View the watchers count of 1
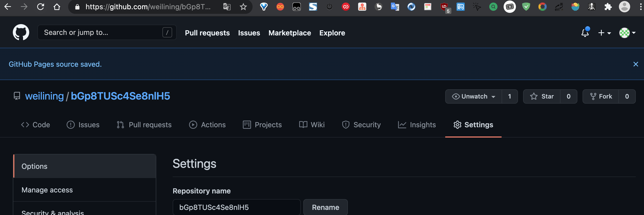This screenshot has width=644, height=215. pyautogui.click(x=510, y=96)
